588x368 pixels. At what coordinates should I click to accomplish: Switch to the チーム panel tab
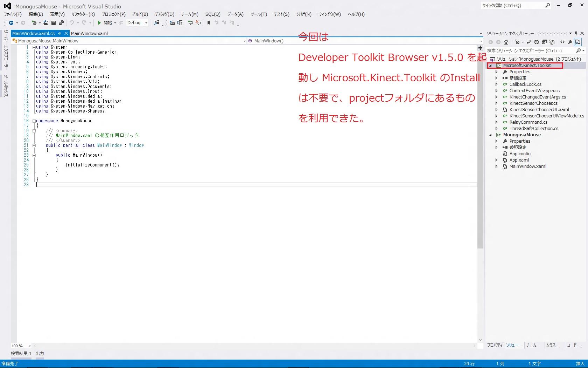533,345
